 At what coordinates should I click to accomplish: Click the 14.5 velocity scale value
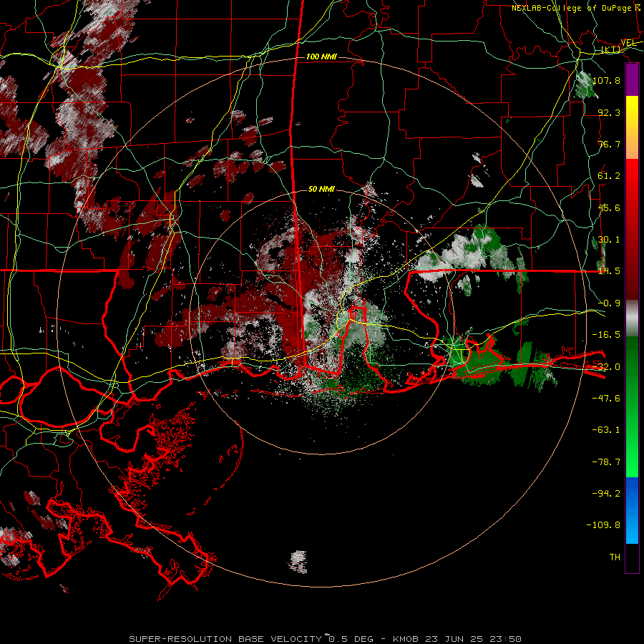pos(609,271)
